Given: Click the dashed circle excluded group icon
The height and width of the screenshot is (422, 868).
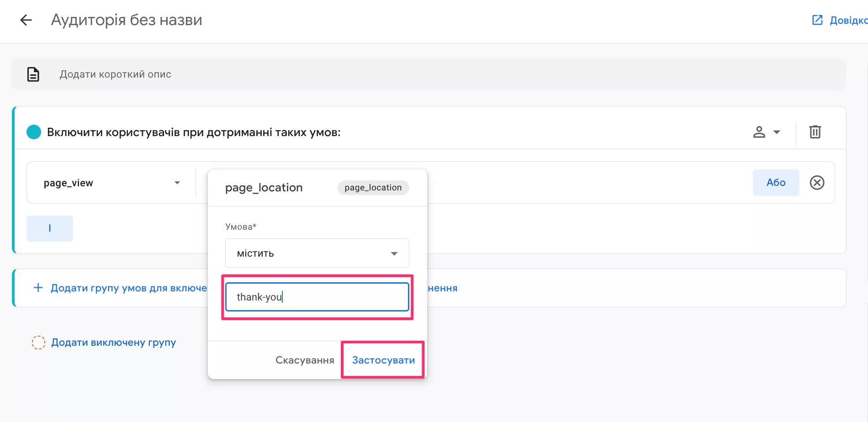Looking at the screenshot, I should pos(38,343).
